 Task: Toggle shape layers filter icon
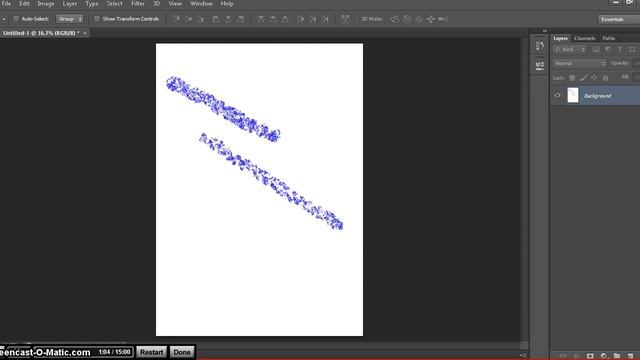coord(632,49)
